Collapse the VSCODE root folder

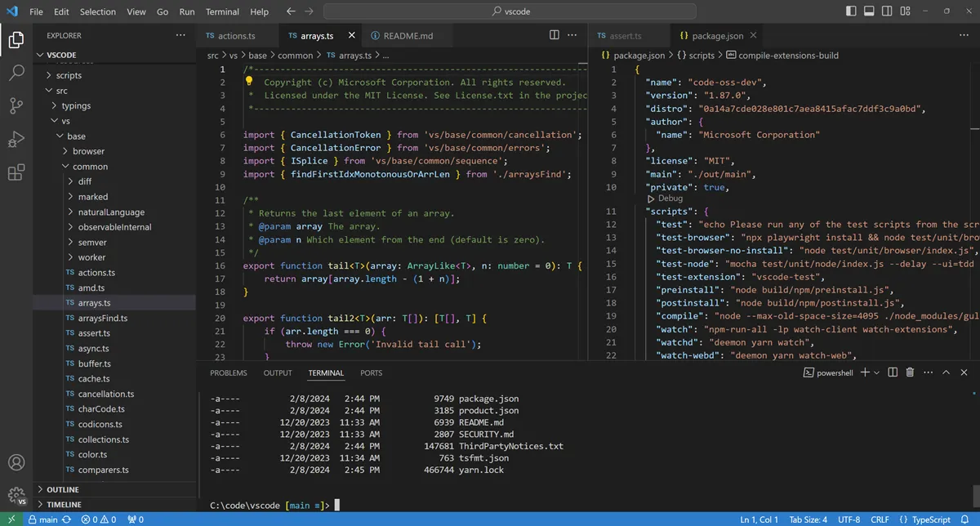[114, 55]
